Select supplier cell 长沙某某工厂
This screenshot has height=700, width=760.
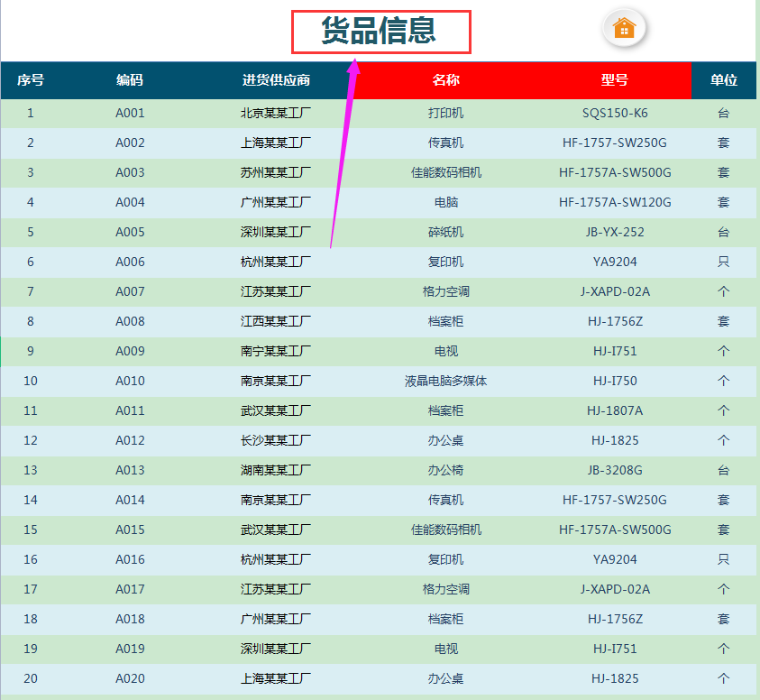tap(276, 440)
